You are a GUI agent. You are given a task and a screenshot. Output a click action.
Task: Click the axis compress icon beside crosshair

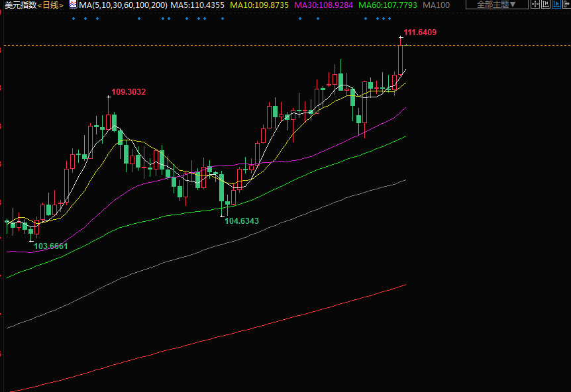pos(546,4)
